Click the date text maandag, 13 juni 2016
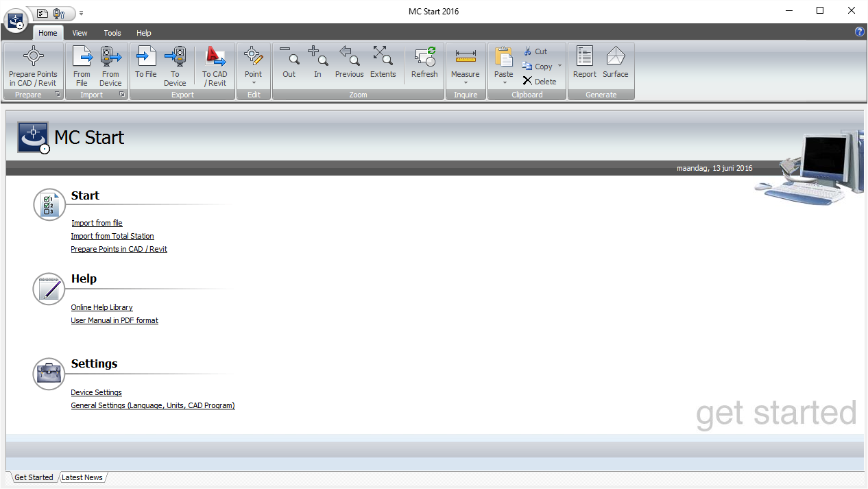The image size is (868, 489). tap(714, 168)
